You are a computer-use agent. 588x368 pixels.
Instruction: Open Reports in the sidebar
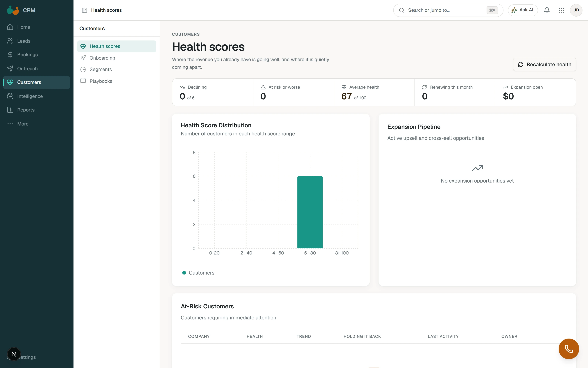(x=36, y=110)
